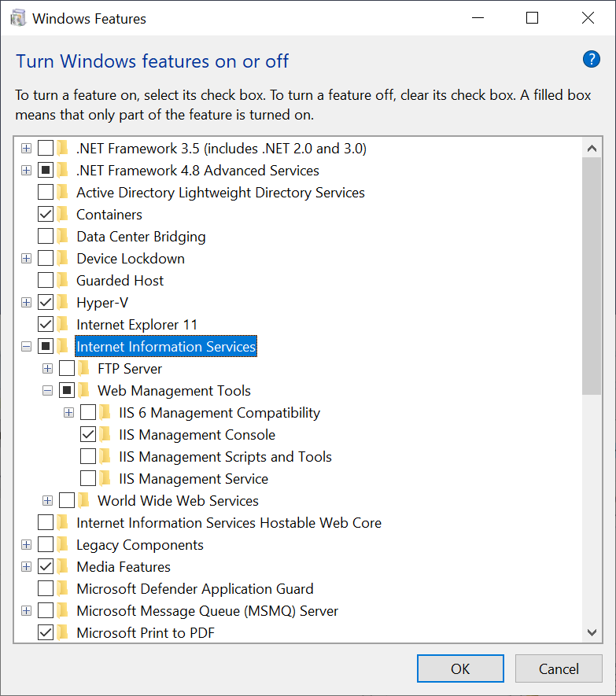This screenshot has height=696, width=616.
Task: Select IIS Management Scripts and Tools label
Action: pyautogui.click(x=225, y=457)
